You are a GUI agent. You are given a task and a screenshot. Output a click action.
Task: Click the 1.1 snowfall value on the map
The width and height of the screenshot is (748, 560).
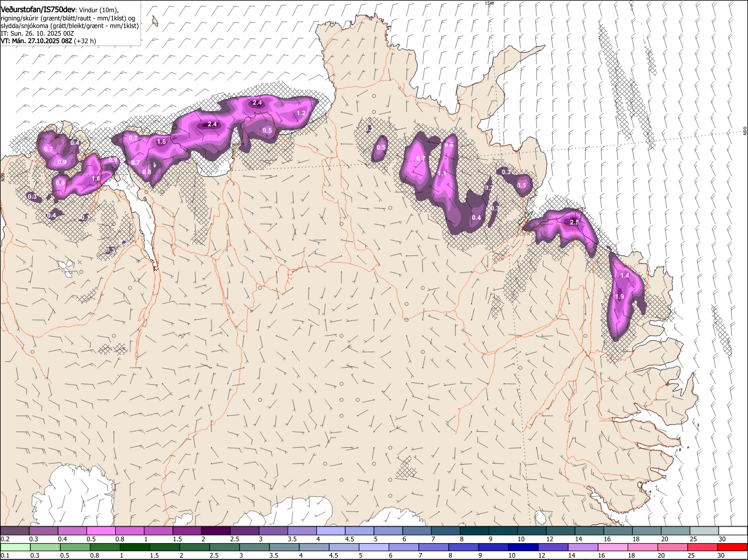click(442, 174)
